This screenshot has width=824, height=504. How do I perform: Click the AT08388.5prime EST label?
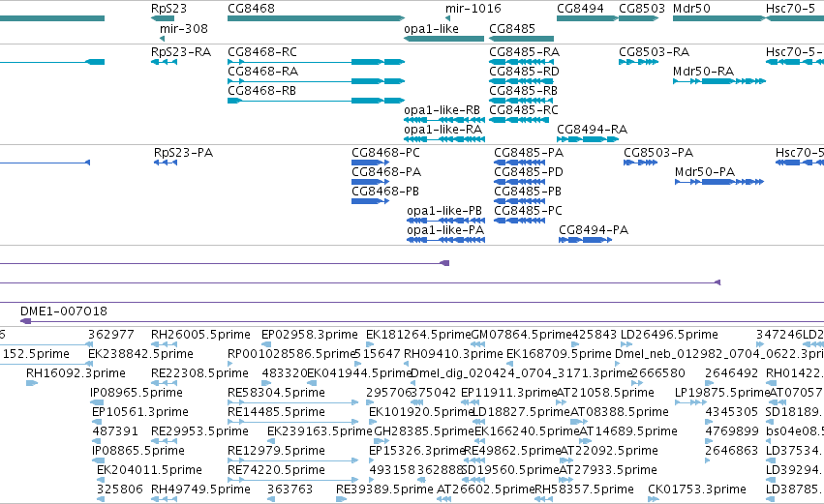(x=620, y=412)
